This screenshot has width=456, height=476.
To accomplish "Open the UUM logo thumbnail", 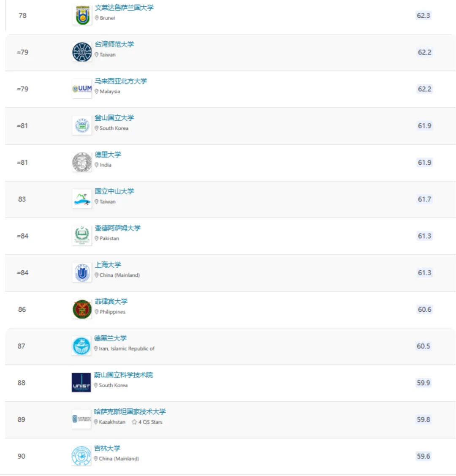I will (x=82, y=89).
